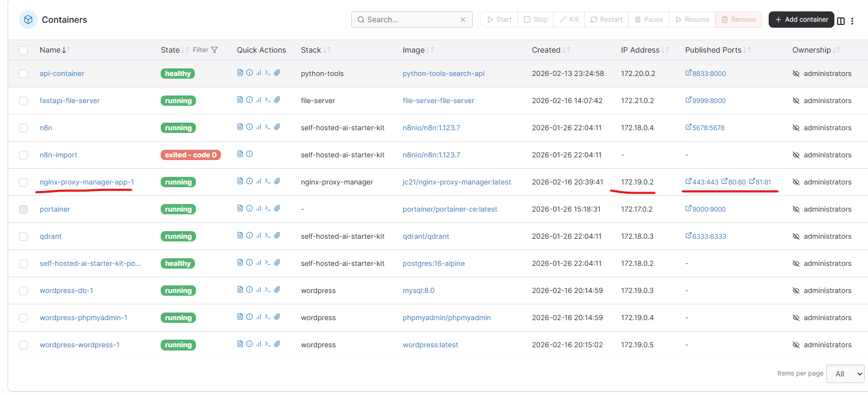Sort by the IP Address column
868x395 pixels.
click(645, 50)
